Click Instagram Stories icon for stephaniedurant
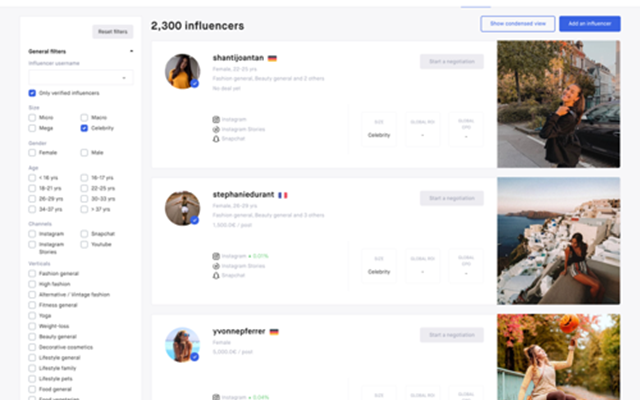640x400 pixels. coord(216,266)
